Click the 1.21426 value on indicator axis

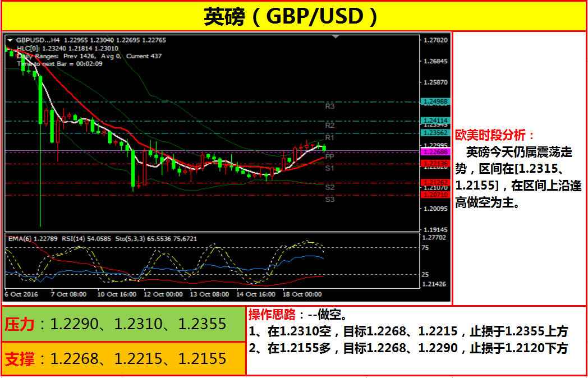pyautogui.click(x=434, y=284)
